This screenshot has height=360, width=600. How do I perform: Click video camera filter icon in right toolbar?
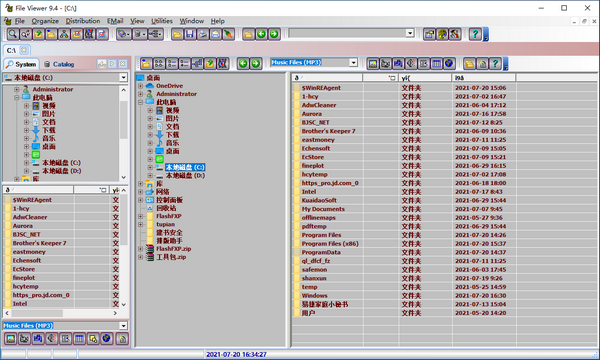pyautogui.click(x=385, y=63)
